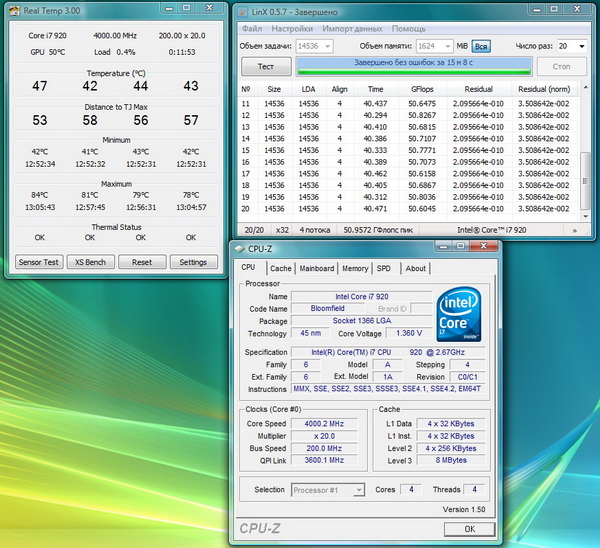Viewport: 600px width, 548px height.
Task: Switch to the SPD tab in CPU-Z
Action: pyautogui.click(x=384, y=268)
